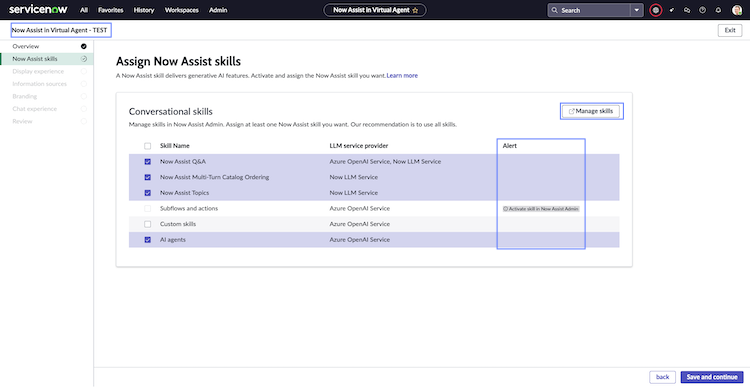Select the Information sources step
This screenshot has height=387, width=750.
(47, 84)
